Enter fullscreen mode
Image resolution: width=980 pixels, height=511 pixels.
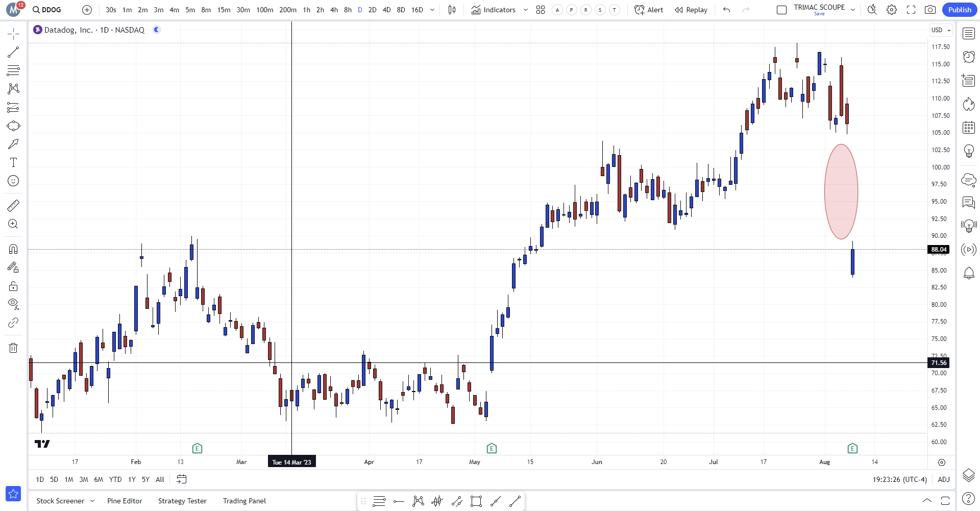click(911, 10)
